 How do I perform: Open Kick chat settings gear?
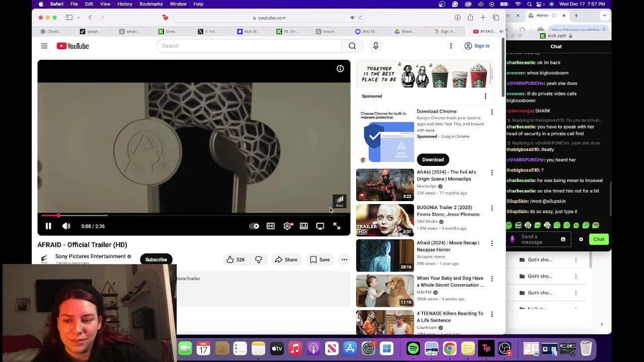click(x=581, y=239)
